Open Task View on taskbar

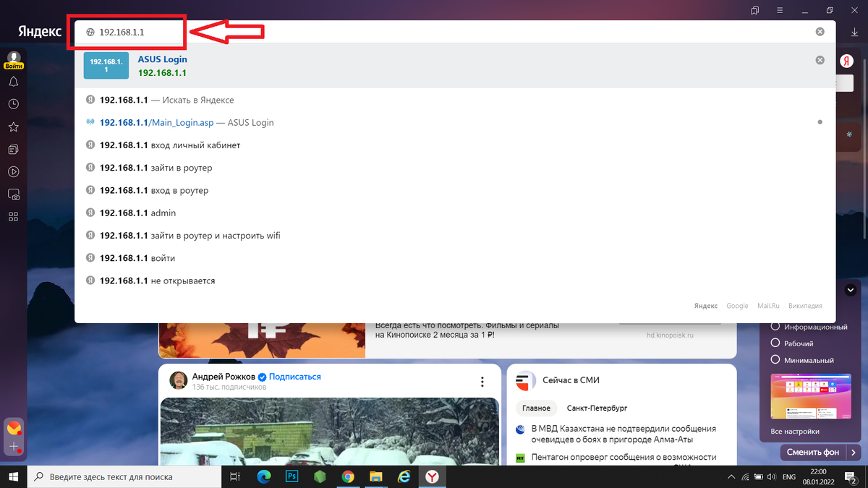[235, 476]
